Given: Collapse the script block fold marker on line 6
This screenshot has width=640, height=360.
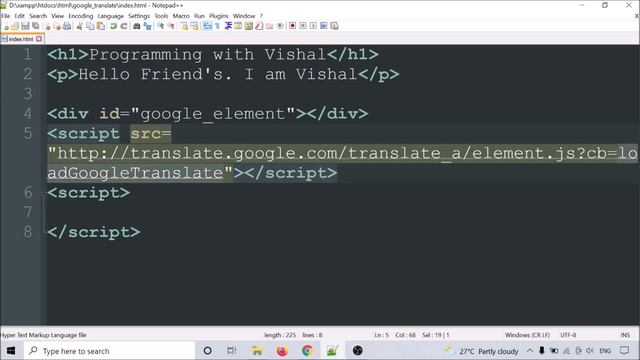Looking at the screenshot, I should pos(44,193).
